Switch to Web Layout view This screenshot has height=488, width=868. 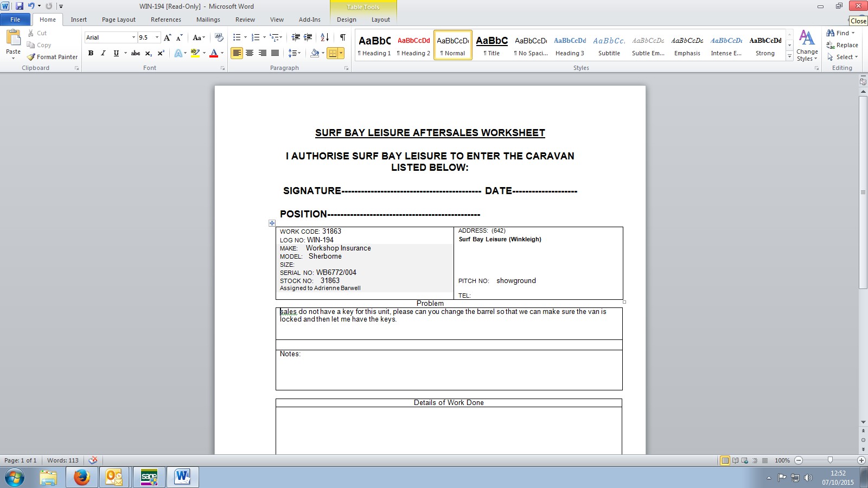(x=745, y=460)
